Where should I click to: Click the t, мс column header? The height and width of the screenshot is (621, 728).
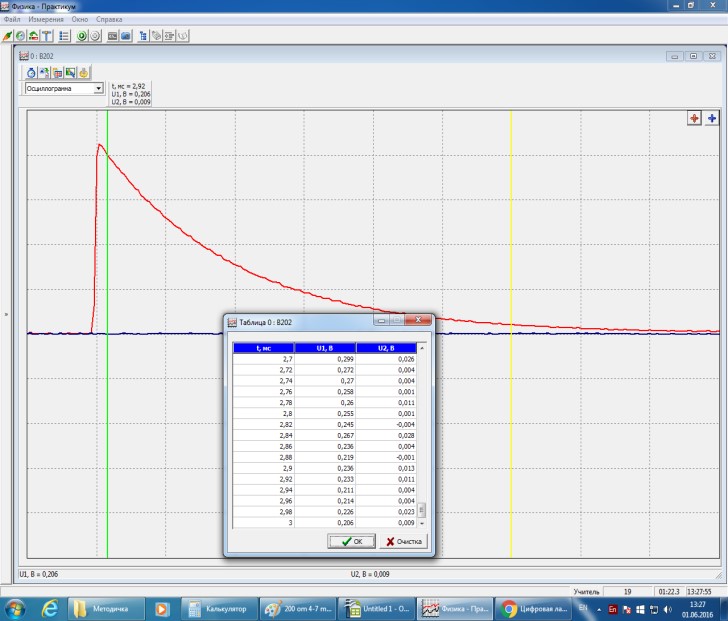coord(263,348)
